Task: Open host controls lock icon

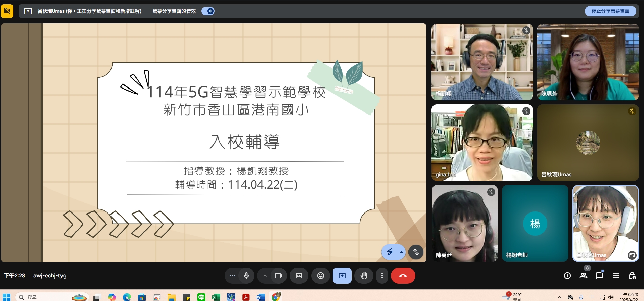Action: click(x=632, y=276)
